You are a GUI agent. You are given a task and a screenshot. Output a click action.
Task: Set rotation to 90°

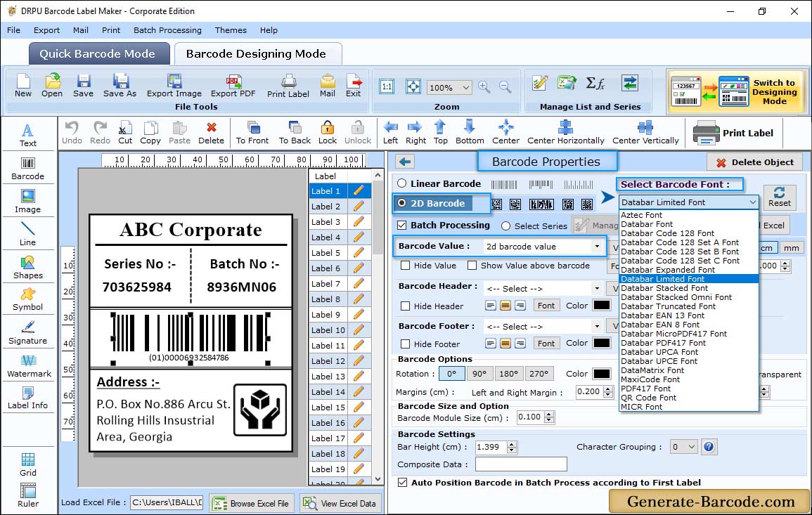click(479, 374)
